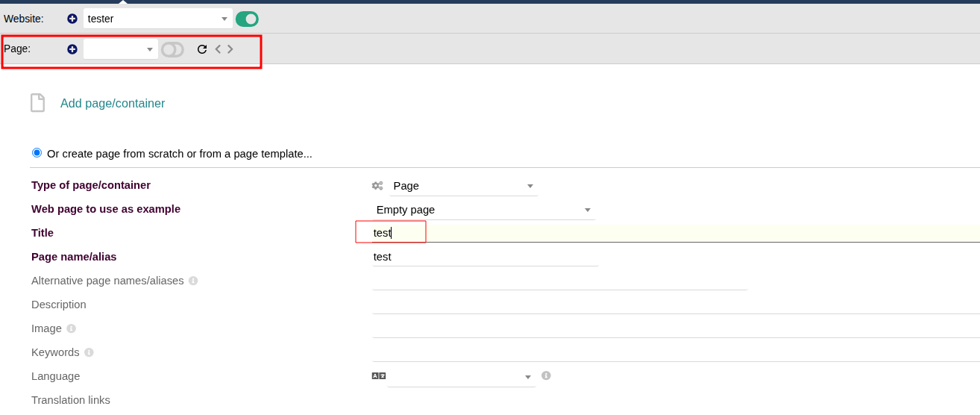Click the Description input field
This screenshot has height=415, width=980.
coord(671,305)
